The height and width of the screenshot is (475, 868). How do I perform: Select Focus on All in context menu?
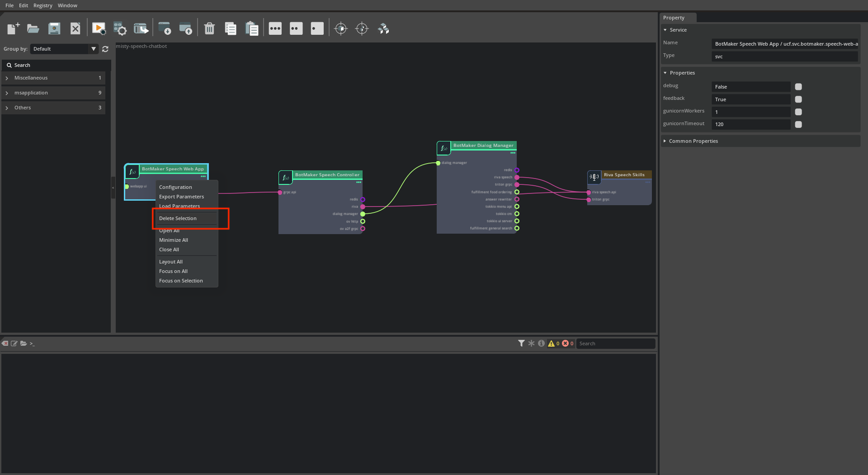click(x=187, y=271)
